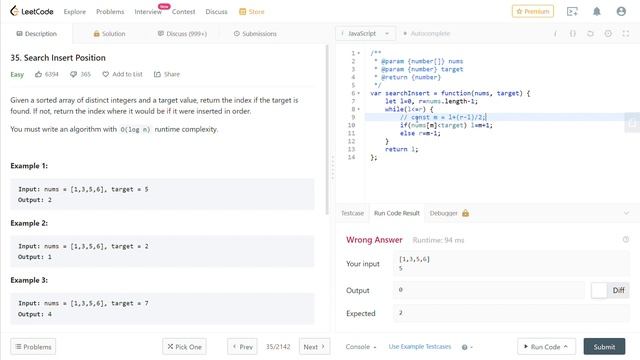Pick a random problem with Pick One
Viewport: 640px width, 360px height.
184,347
